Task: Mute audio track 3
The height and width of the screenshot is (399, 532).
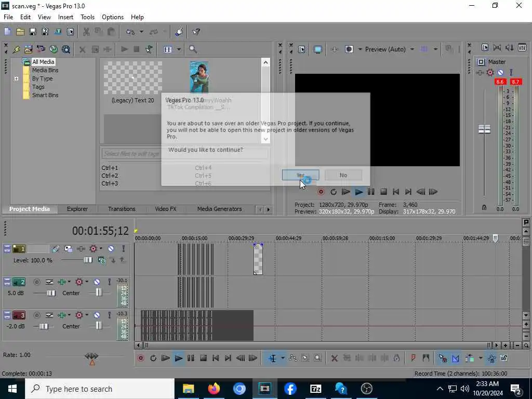Action: pos(97,315)
